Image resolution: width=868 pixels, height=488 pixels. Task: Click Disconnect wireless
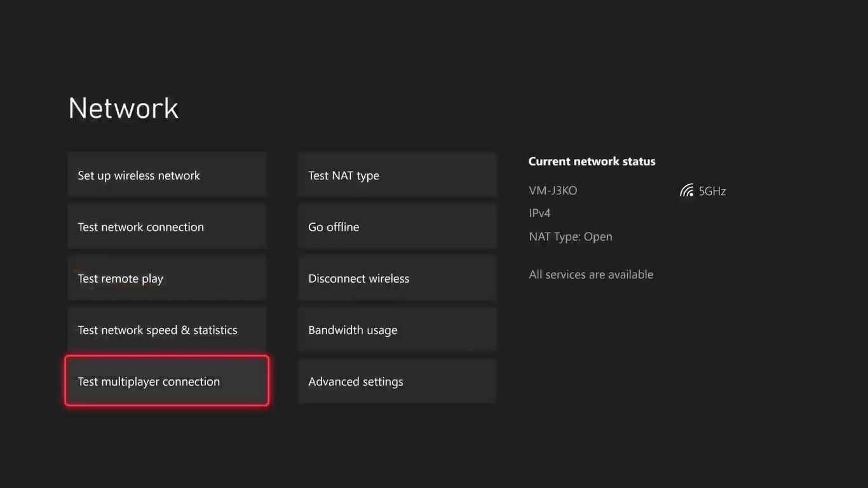(397, 278)
